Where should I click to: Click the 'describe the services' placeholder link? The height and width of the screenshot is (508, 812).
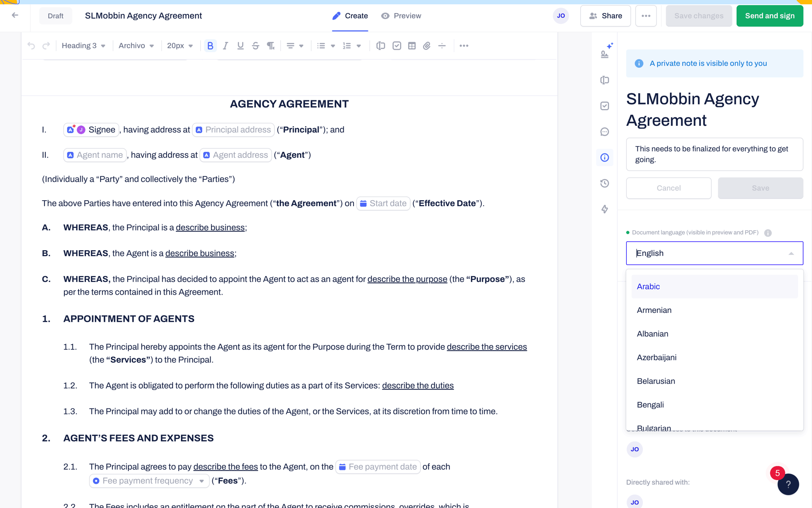click(487, 347)
